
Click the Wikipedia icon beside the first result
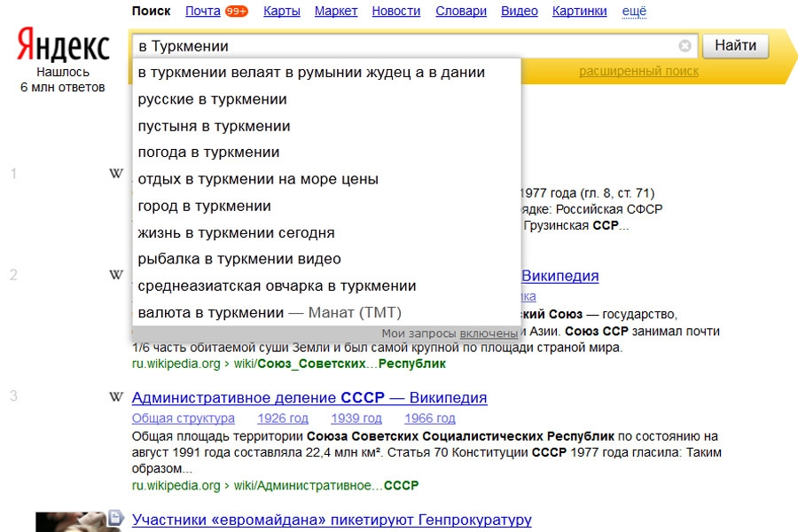click(x=115, y=174)
